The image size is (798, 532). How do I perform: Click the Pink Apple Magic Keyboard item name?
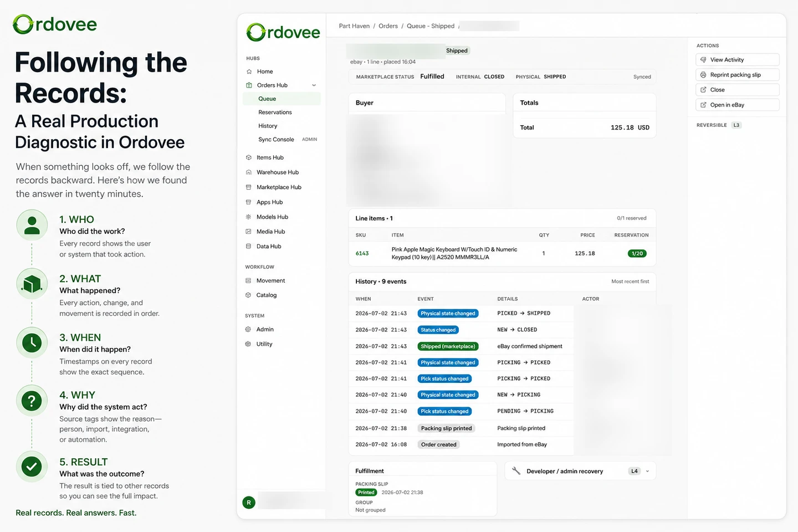click(454, 253)
